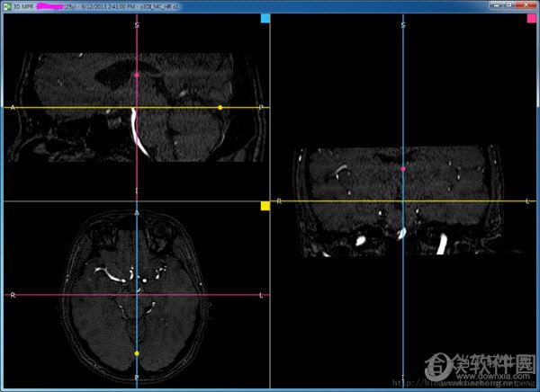The height and width of the screenshot is (392, 540).
Task: Close the 3D MPR window
Action: pos(526,4)
